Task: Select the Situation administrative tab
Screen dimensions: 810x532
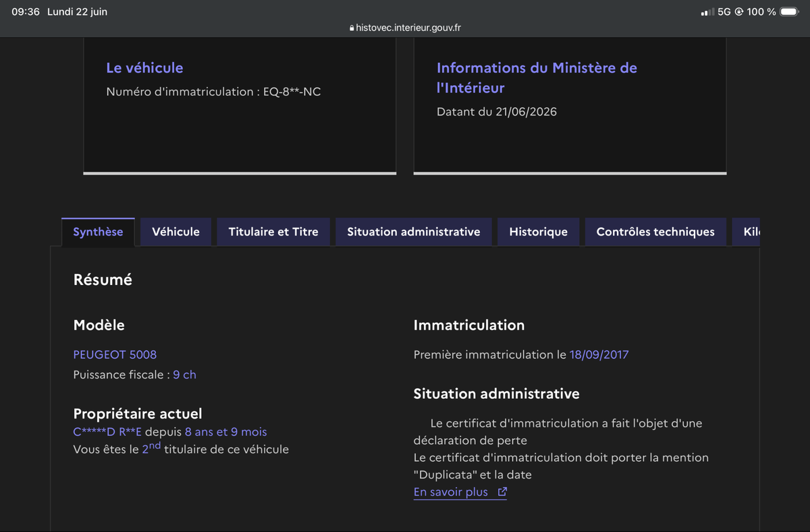Action: [414, 232]
